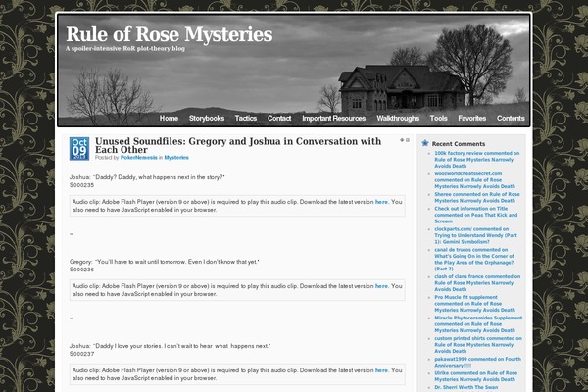Open the Contact page
588x392 pixels.
pyautogui.click(x=279, y=118)
